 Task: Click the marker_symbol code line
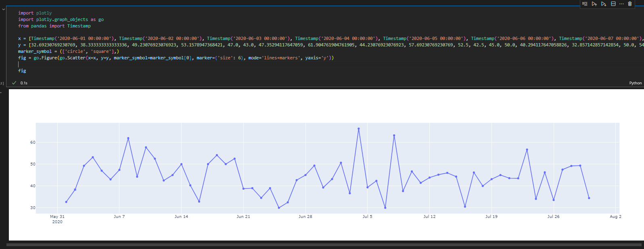point(69,52)
